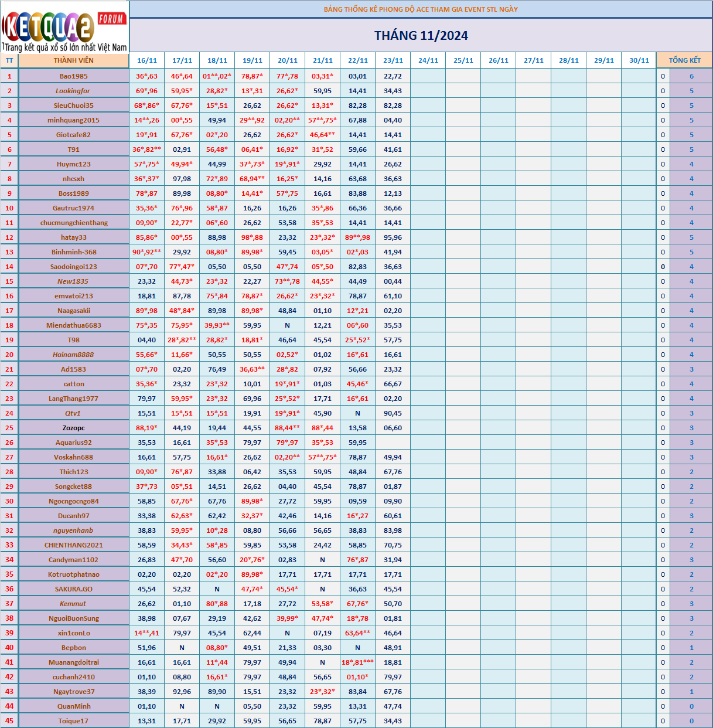Select member name Thich123
The image size is (713, 728).
tap(74, 472)
